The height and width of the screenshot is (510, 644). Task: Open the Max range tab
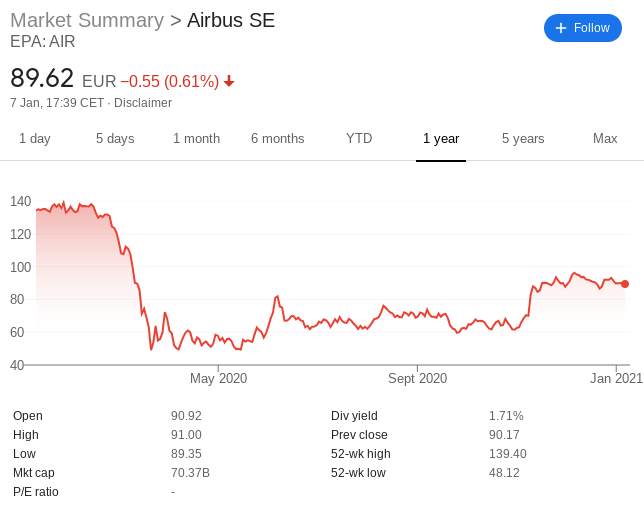[x=605, y=139]
